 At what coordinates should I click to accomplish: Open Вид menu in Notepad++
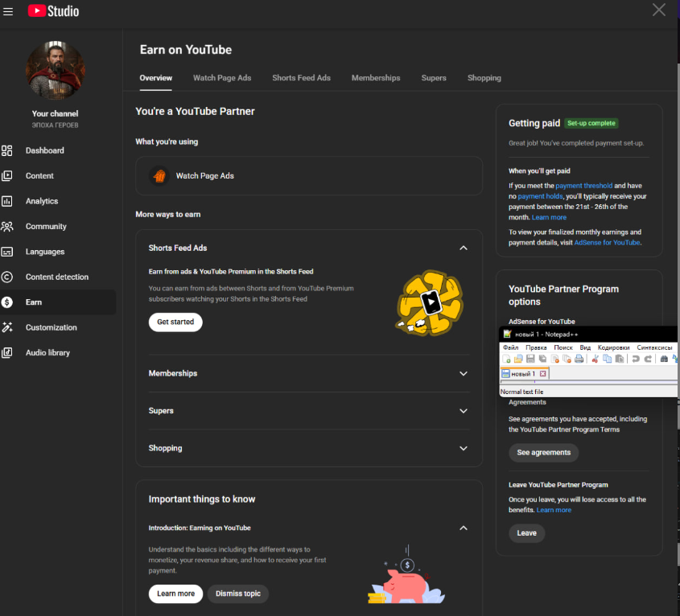585,347
